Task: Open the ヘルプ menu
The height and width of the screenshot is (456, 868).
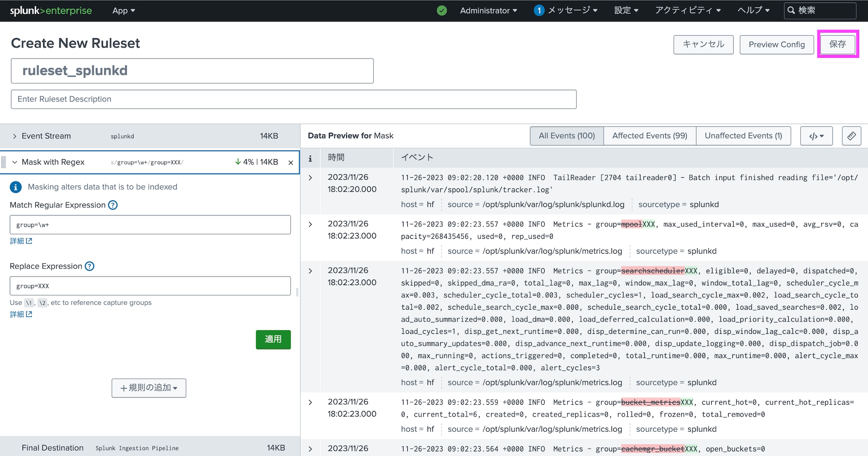Action: (753, 11)
